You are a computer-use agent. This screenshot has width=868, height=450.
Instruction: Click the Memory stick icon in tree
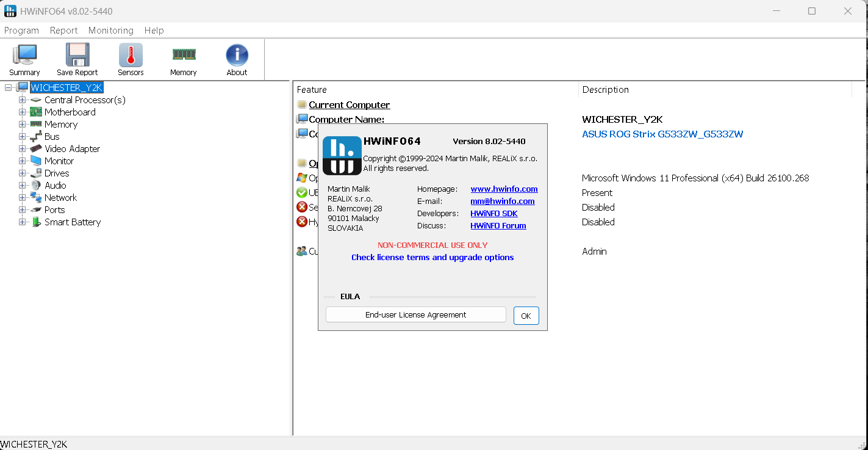pyautogui.click(x=36, y=124)
